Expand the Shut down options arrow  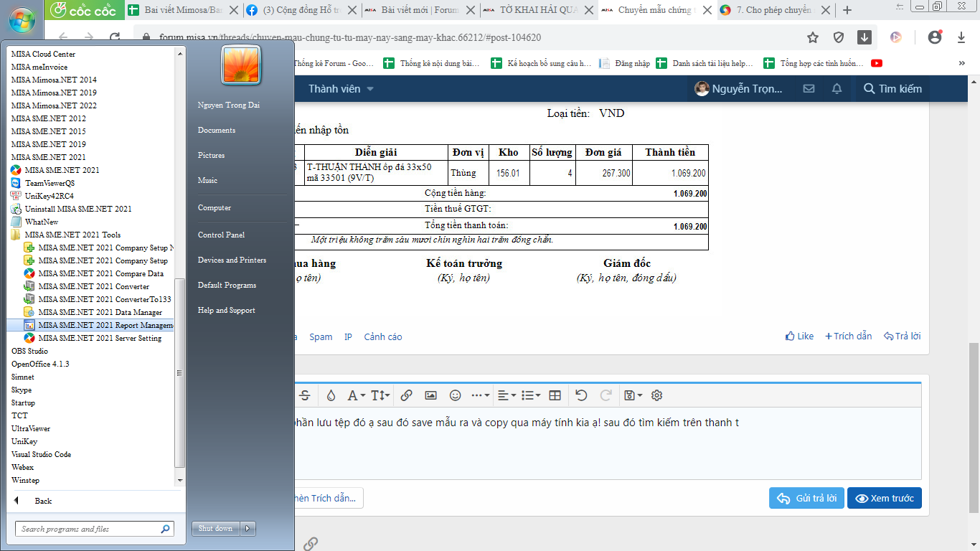[x=248, y=529]
